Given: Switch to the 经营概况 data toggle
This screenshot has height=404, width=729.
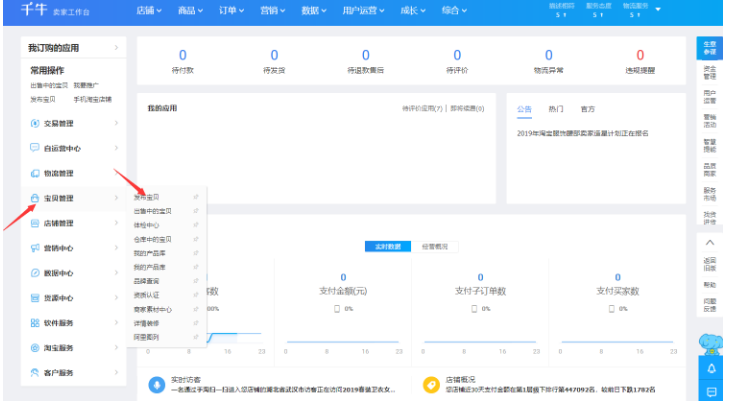Looking at the screenshot, I should pos(433,246).
